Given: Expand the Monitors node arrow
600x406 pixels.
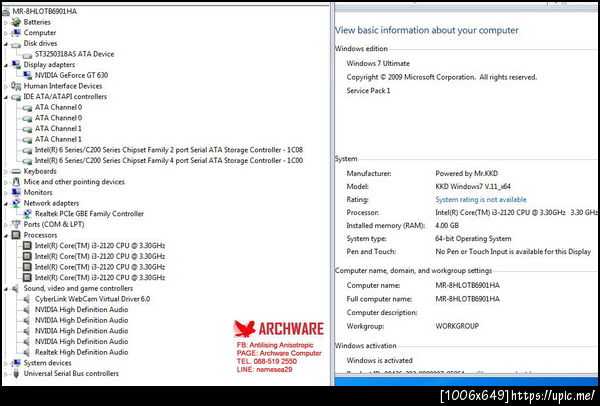Looking at the screenshot, I should click(x=6, y=193).
